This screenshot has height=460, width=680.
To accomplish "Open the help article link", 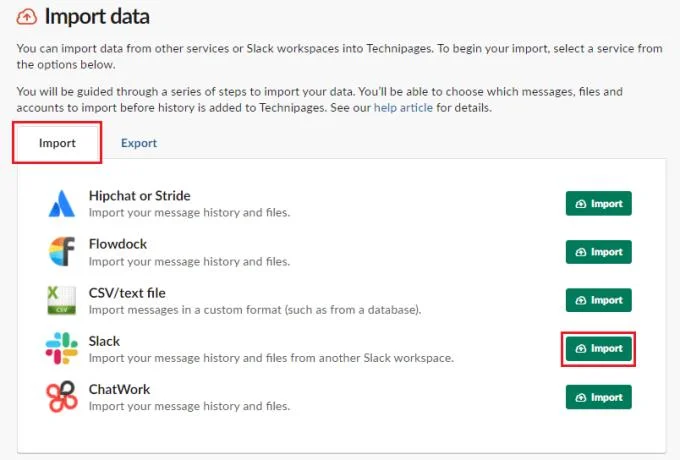I will pyautogui.click(x=403, y=108).
